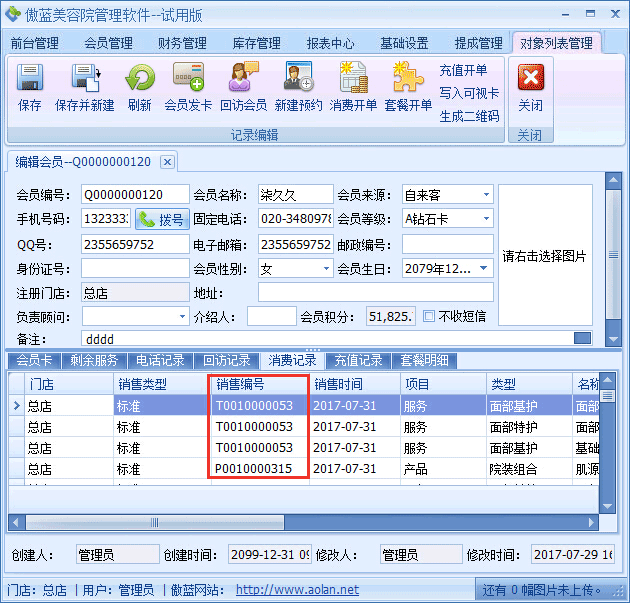Expand the 会员来源 dropdown
630x603 pixels.
pyautogui.click(x=486, y=195)
